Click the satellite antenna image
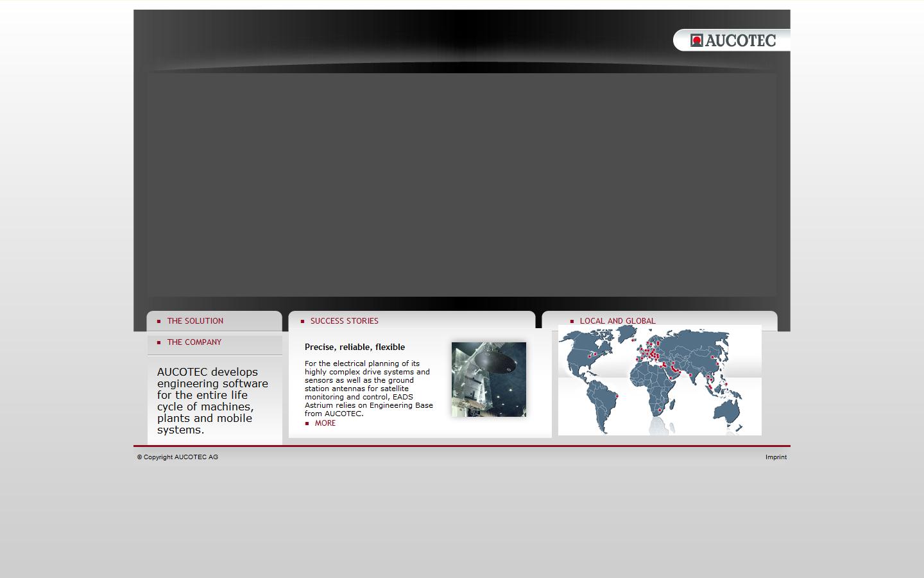 488,378
